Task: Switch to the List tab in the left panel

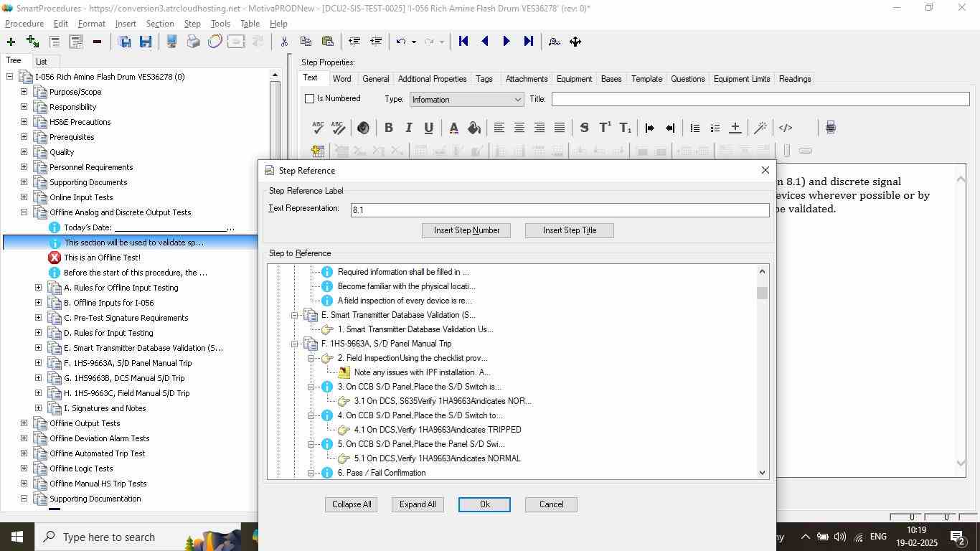Action: point(42,62)
